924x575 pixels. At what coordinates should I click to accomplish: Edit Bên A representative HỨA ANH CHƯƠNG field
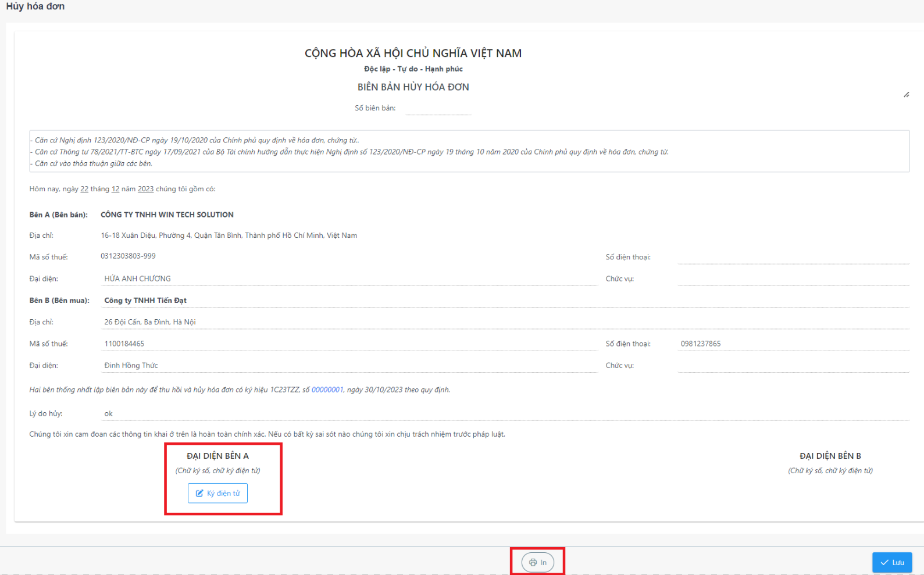click(349, 278)
